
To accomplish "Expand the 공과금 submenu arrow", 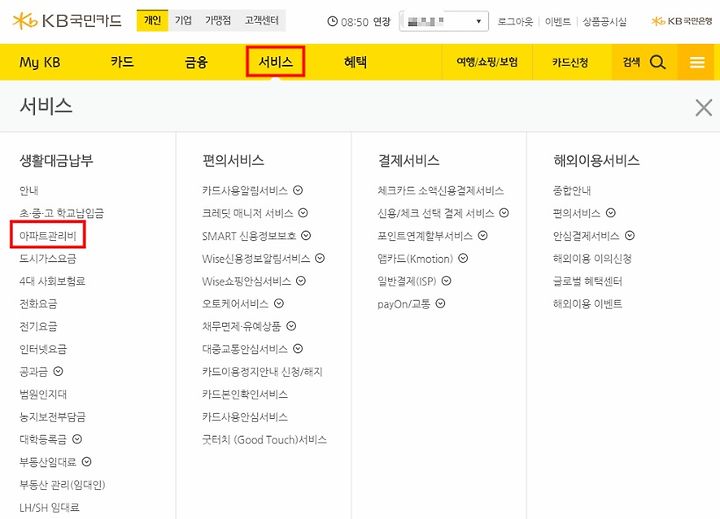I will (x=58, y=371).
